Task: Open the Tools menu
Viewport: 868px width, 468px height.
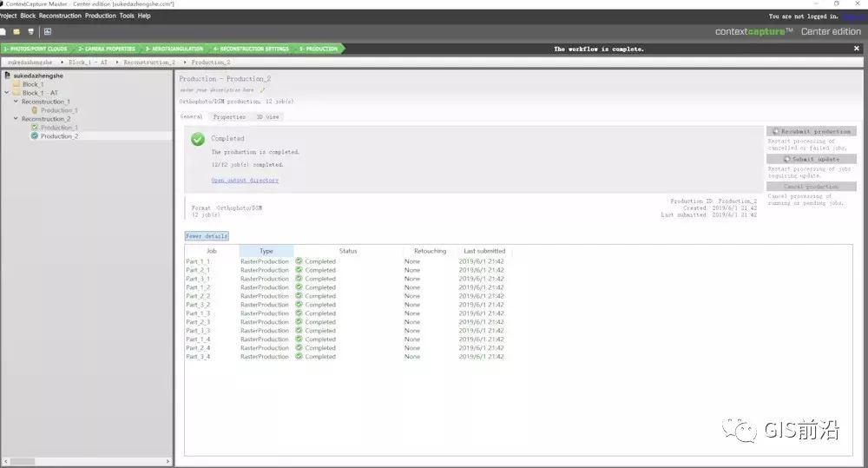Action: click(127, 16)
